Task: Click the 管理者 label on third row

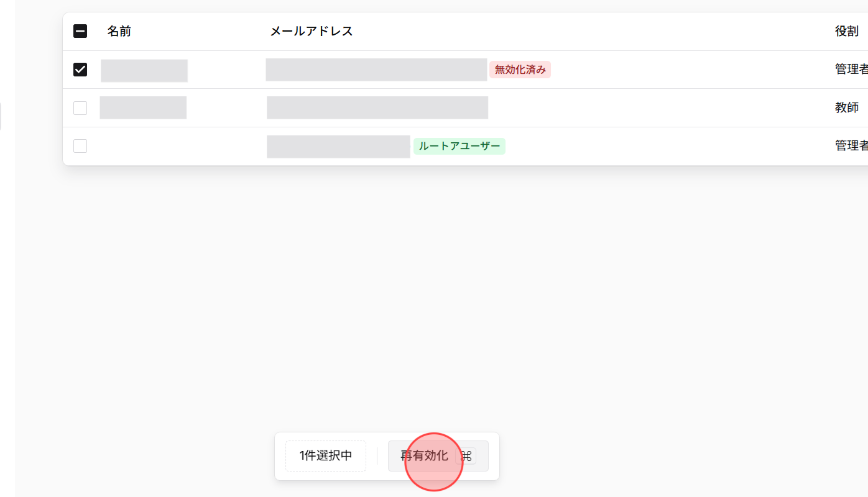Action: click(x=851, y=145)
